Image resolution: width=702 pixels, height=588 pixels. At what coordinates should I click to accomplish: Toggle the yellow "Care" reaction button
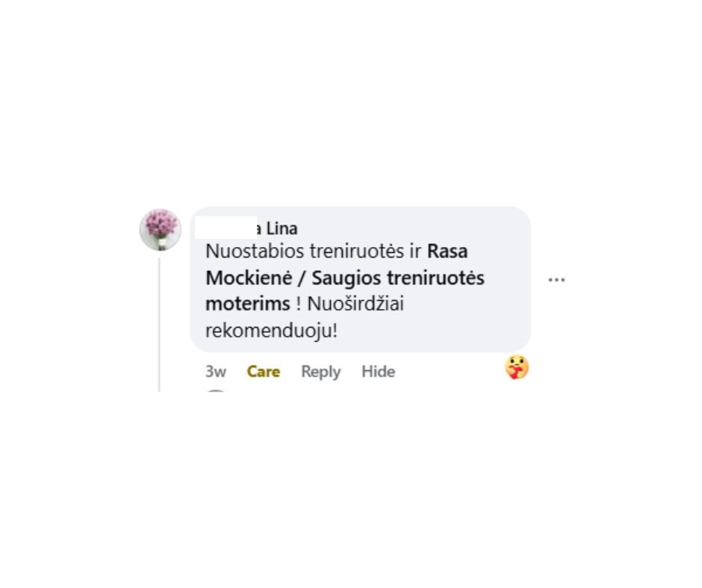click(263, 372)
